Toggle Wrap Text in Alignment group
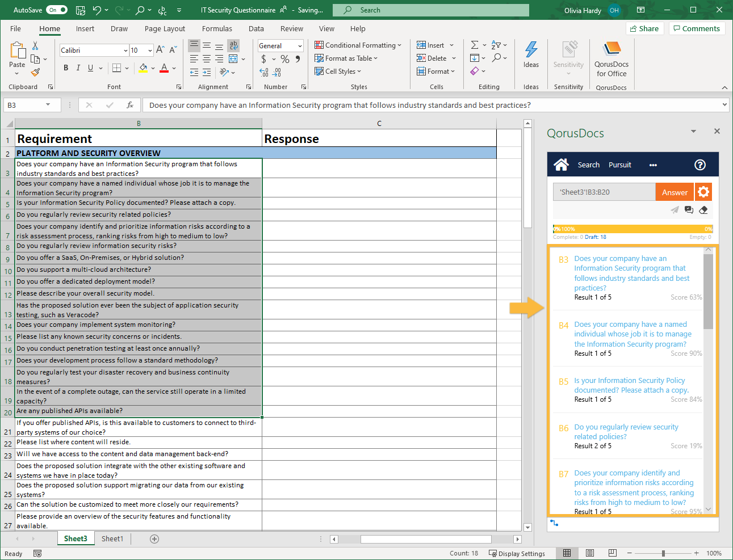 (233, 45)
